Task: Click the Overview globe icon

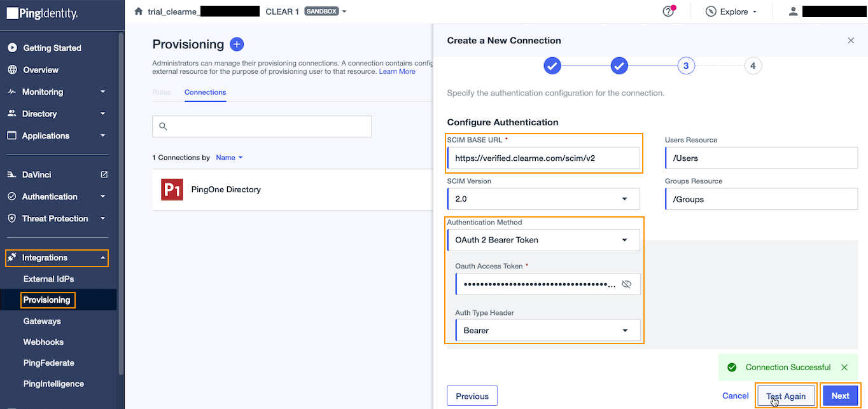Action: tap(11, 70)
